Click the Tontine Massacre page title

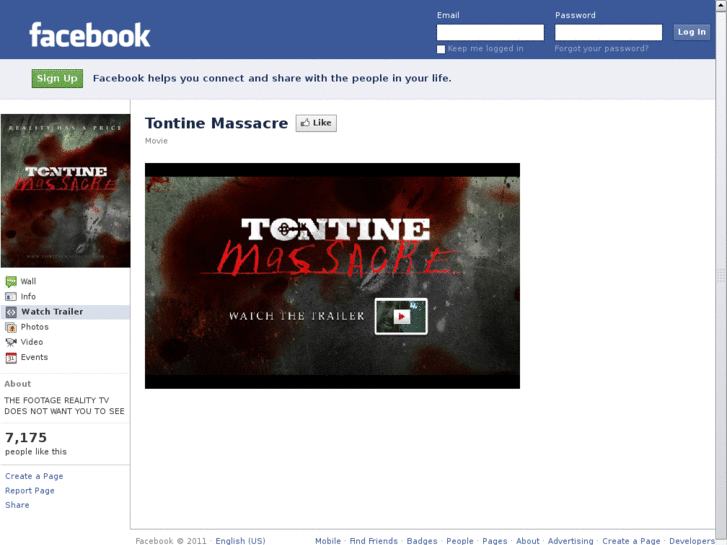click(217, 123)
